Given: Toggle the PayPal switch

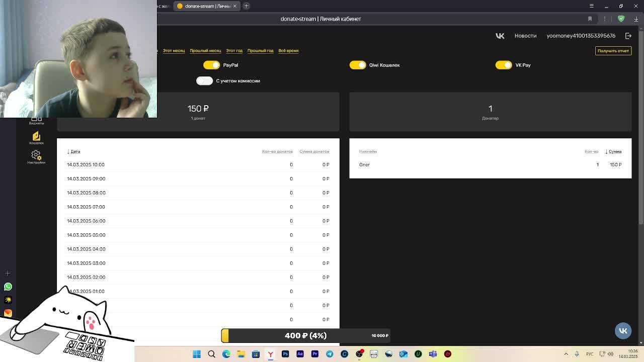Looking at the screenshot, I should pyautogui.click(x=211, y=65).
